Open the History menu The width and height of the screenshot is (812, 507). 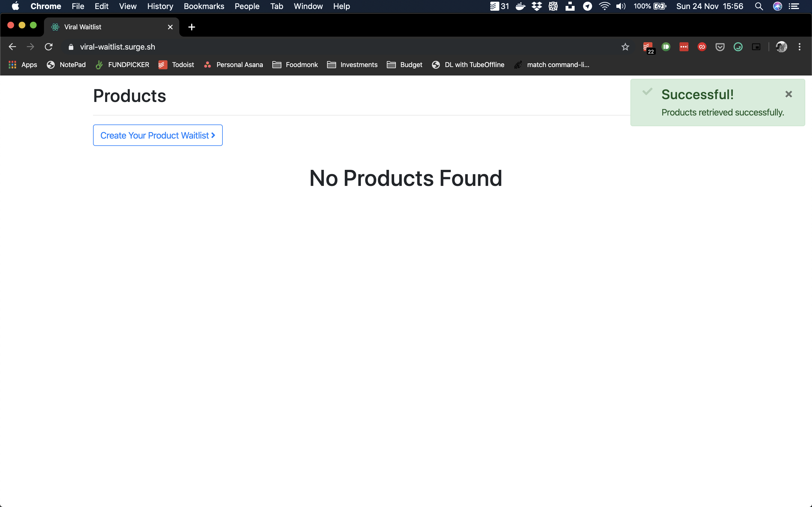pos(160,6)
